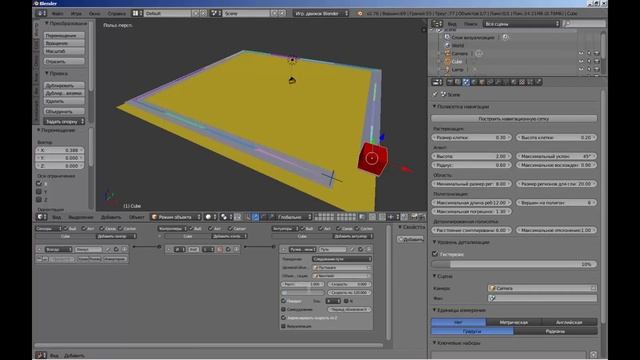Image resolution: width=640 pixels, height=360 pixels.
Task: Toggle Z constraint axis checkbox
Action: tap(39, 200)
